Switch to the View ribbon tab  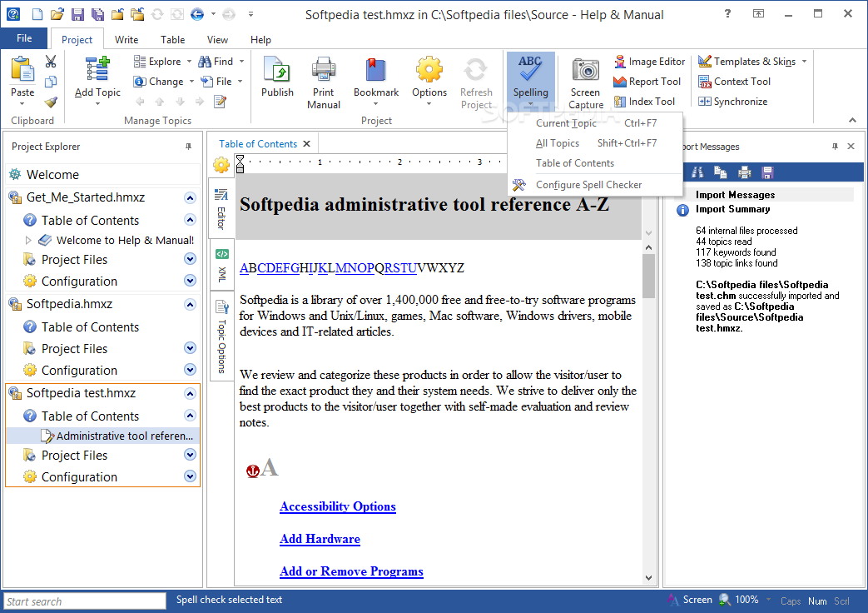point(217,40)
